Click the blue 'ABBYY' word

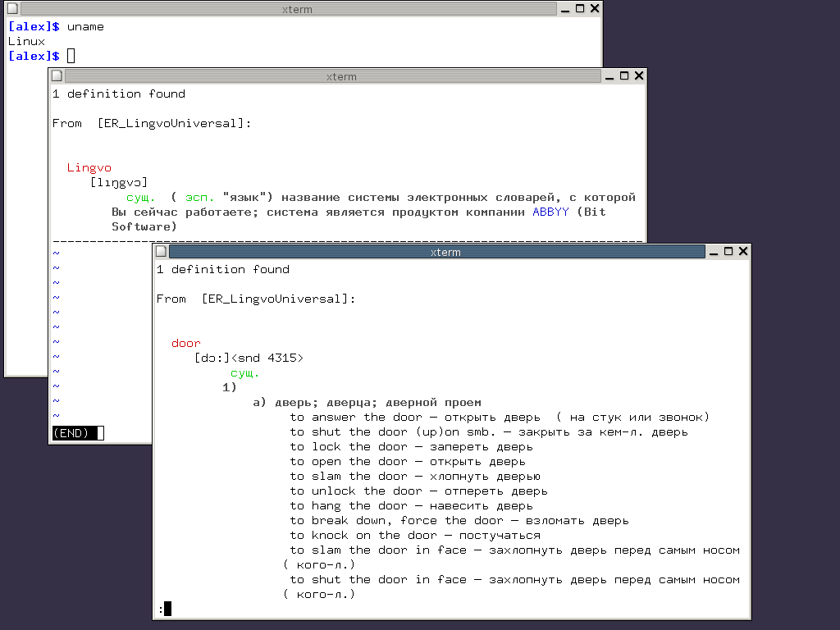pos(550,212)
